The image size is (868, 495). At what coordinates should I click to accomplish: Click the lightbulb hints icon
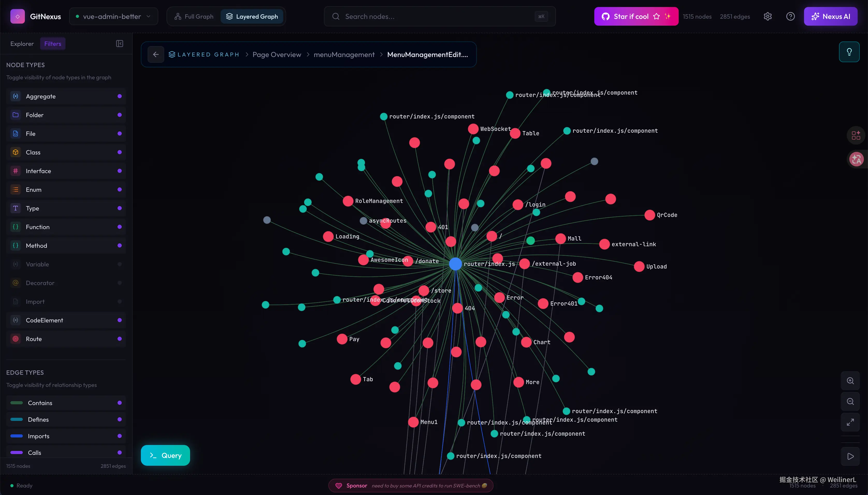849,52
